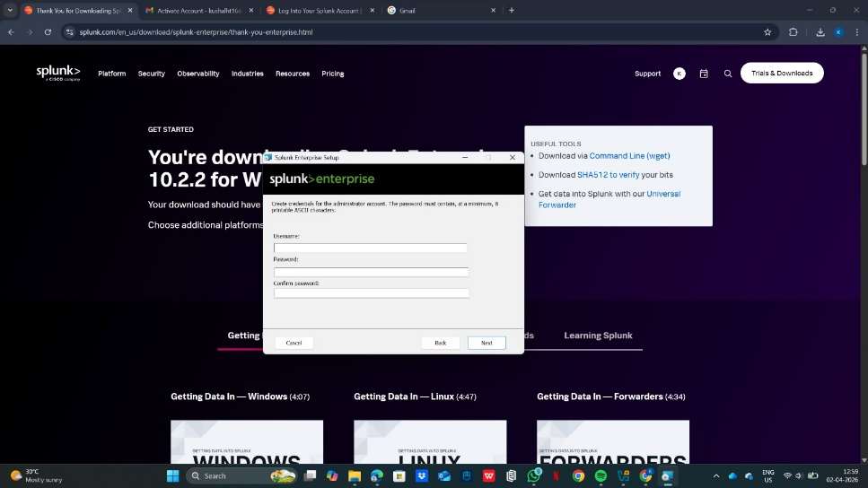The image size is (868, 488).
Task: Select Splunk installer icon on taskbar
Action: tap(668, 475)
